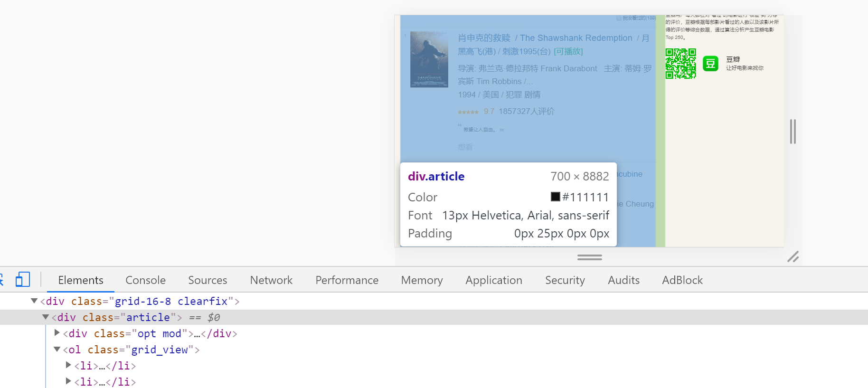This screenshot has height=388, width=868.
Task: Click the viewport corner resize handle
Action: [x=793, y=257]
